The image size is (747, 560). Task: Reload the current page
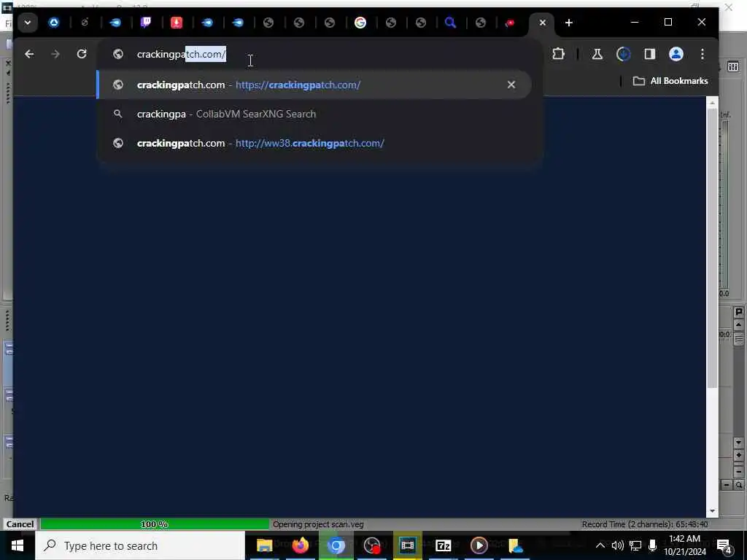(x=82, y=54)
